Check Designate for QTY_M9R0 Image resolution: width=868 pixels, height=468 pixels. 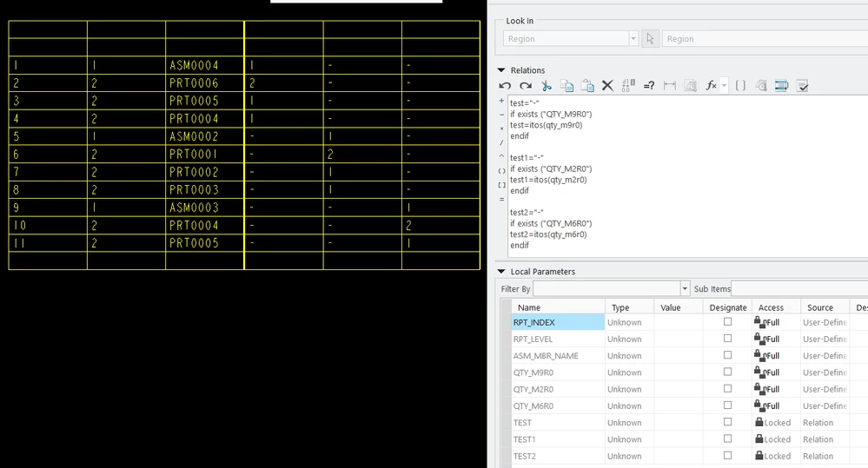click(x=727, y=372)
